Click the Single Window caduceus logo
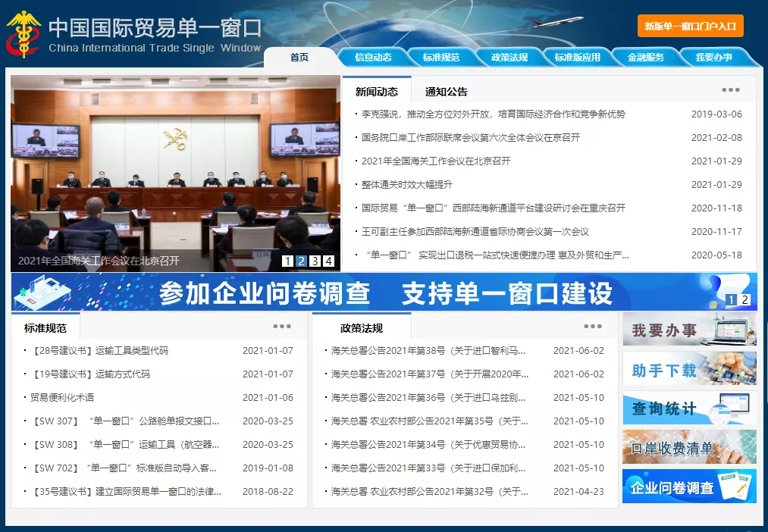768x532 pixels. coord(25,33)
